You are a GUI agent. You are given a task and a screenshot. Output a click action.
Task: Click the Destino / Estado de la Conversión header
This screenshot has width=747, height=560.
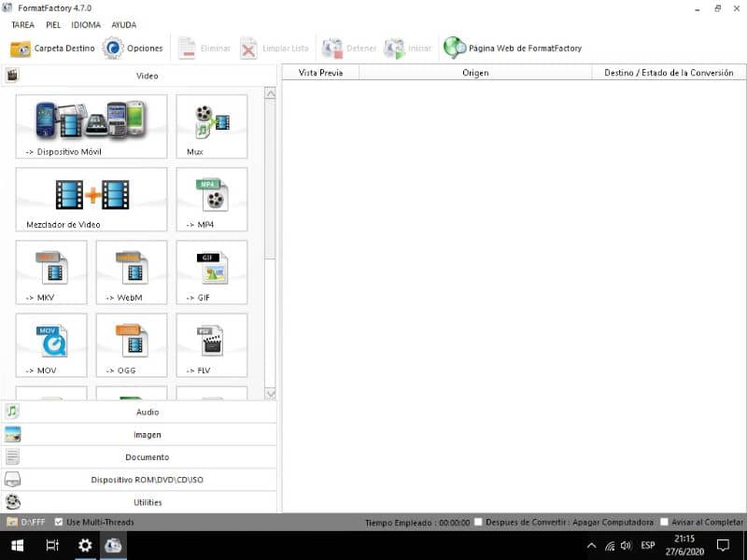[669, 73]
